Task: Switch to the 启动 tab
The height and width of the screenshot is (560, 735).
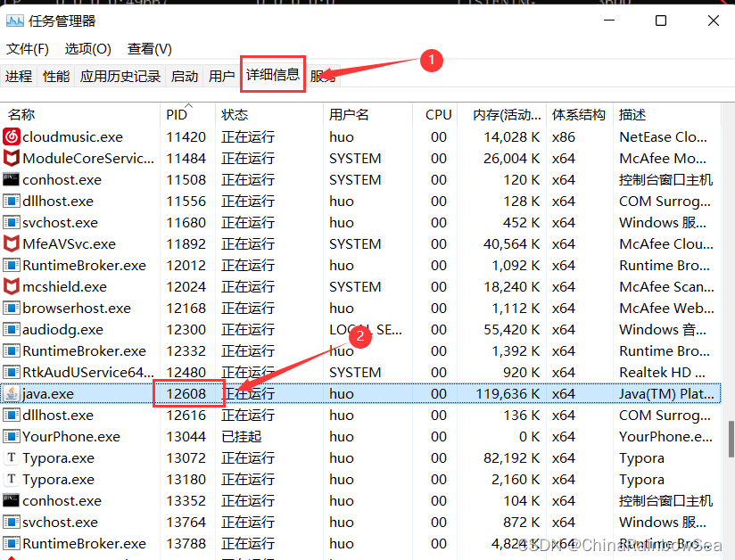Action: pos(185,76)
